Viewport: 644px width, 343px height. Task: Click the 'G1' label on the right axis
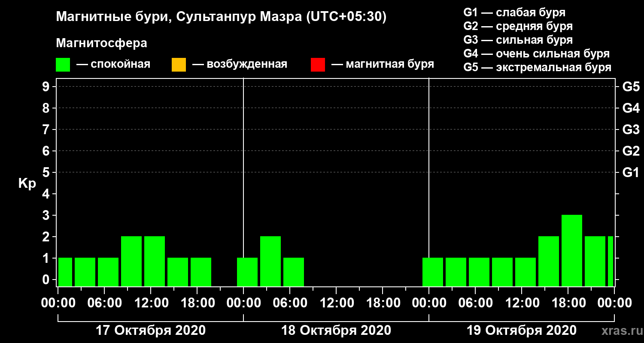click(x=631, y=172)
